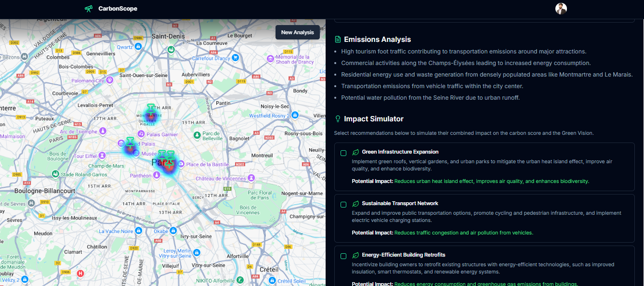Click the Montmartre and Le Marais bullet
Viewport: 644px width, 286px height.
487,75
